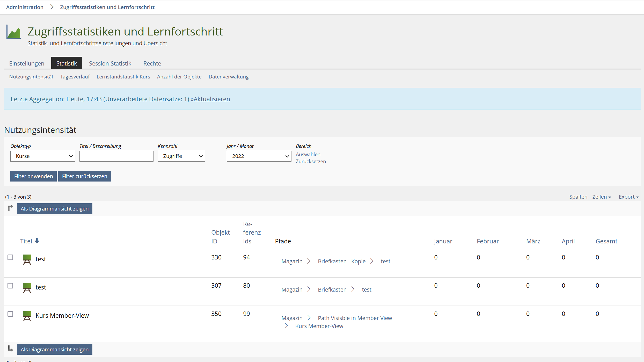Click top selection arrow icon above table

click(10, 208)
